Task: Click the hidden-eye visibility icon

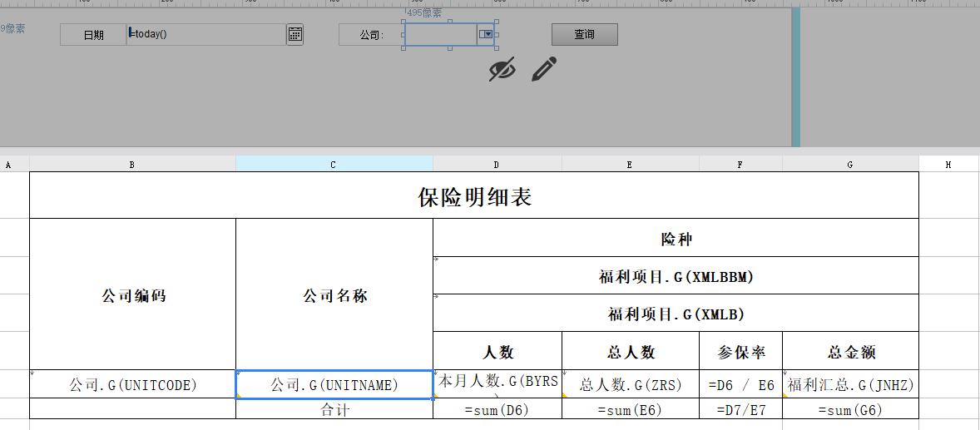Action: click(x=502, y=69)
